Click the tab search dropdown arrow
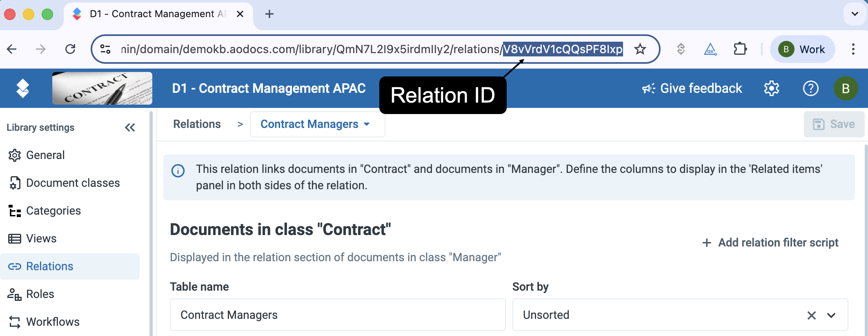The width and height of the screenshot is (868, 336). coord(855,14)
